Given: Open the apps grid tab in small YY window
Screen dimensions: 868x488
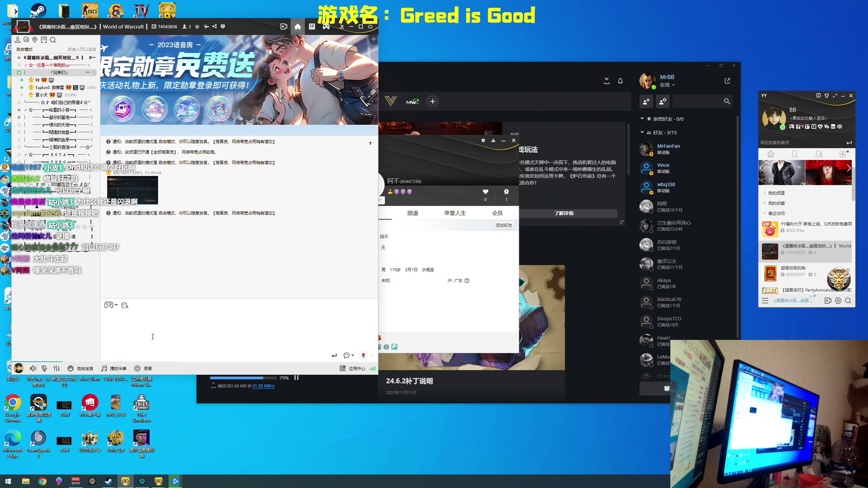Looking at the screenshot, I should click(843, 154).
